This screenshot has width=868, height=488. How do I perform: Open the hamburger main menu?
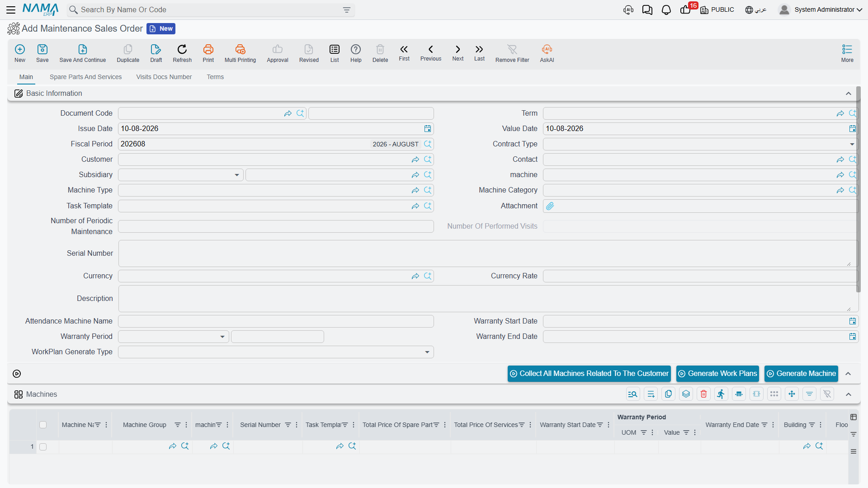(11, 9)
